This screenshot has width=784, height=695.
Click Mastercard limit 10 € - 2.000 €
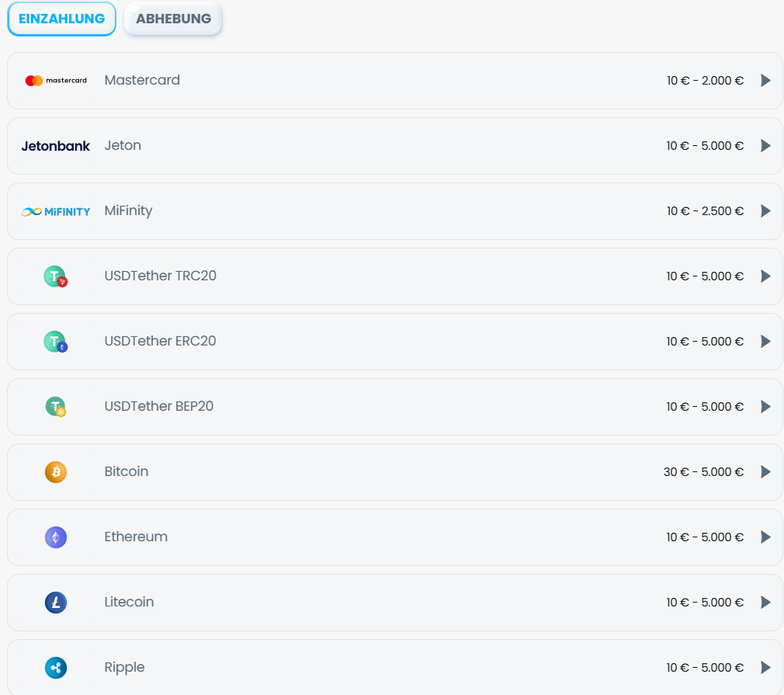[x=705, y=81]
